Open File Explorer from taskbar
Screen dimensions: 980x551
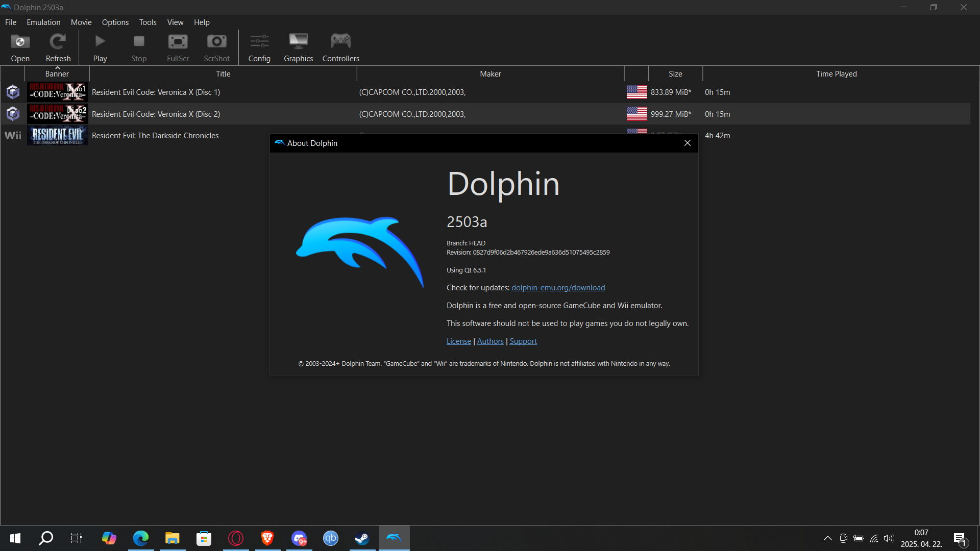pyautogui.click(x=172, y=538)
